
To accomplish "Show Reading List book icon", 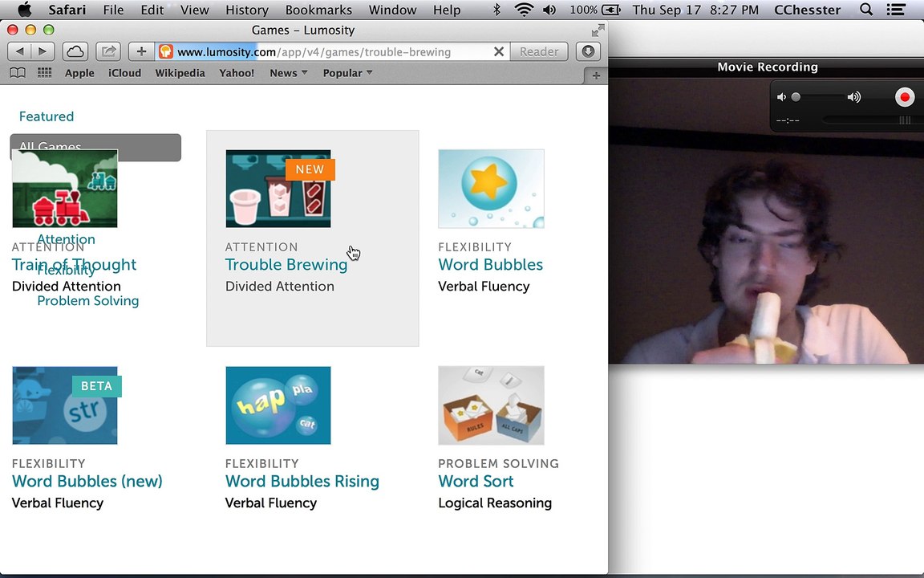I will tap(18, 72).
